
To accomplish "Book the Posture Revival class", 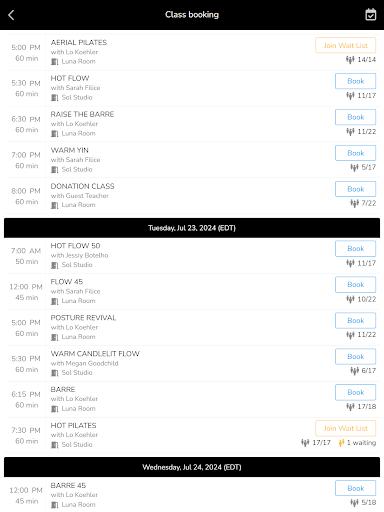I will [355, 321].
